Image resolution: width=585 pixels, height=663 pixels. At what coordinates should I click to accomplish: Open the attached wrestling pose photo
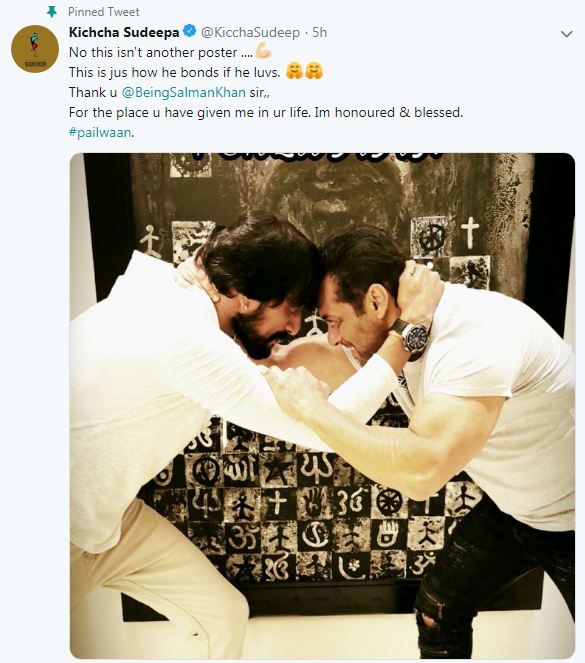(322, 406)
